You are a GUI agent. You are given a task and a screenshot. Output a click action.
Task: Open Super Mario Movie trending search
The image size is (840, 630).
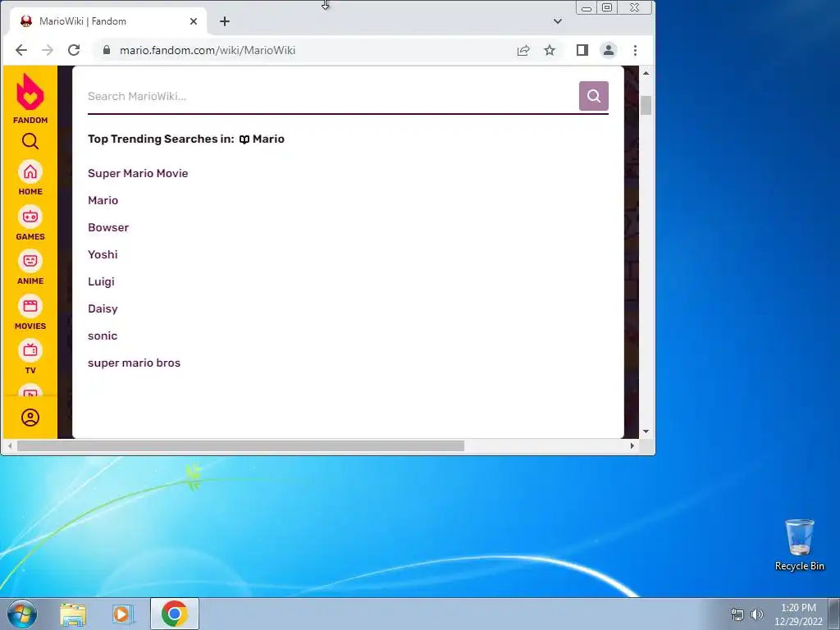[138, 174]
